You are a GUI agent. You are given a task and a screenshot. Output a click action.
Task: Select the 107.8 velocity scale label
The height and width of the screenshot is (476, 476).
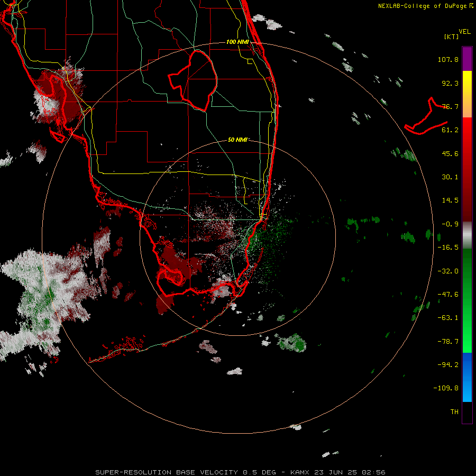(448, 59)
